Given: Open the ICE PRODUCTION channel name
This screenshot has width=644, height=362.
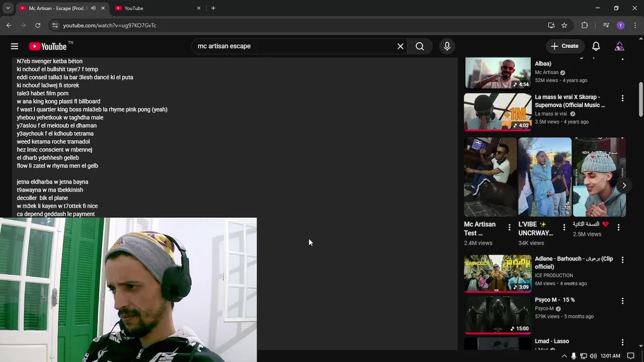Looking at the screenshot, I should click(x=554, y=276).
